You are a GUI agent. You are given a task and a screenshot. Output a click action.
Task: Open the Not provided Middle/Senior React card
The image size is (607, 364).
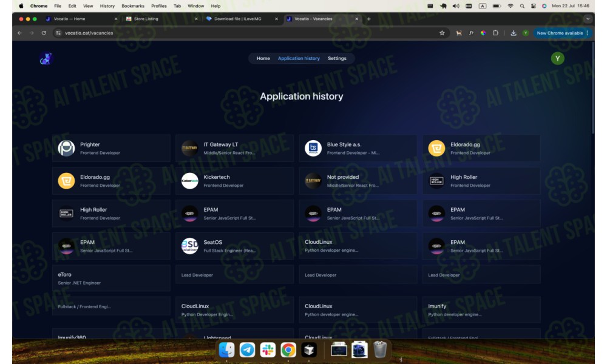point(358,181)
